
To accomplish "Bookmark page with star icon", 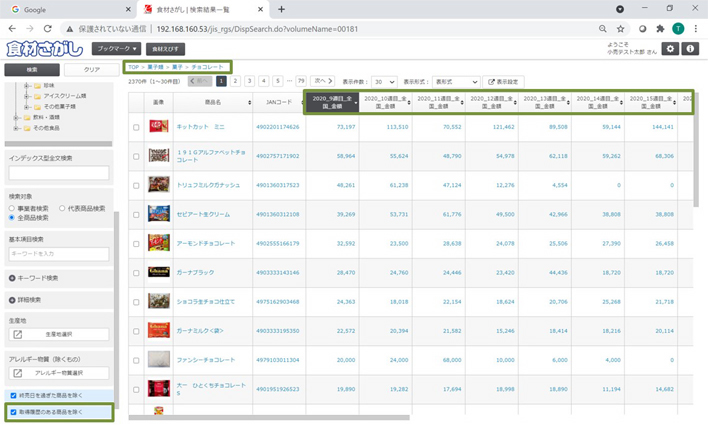I will point(620,29).
